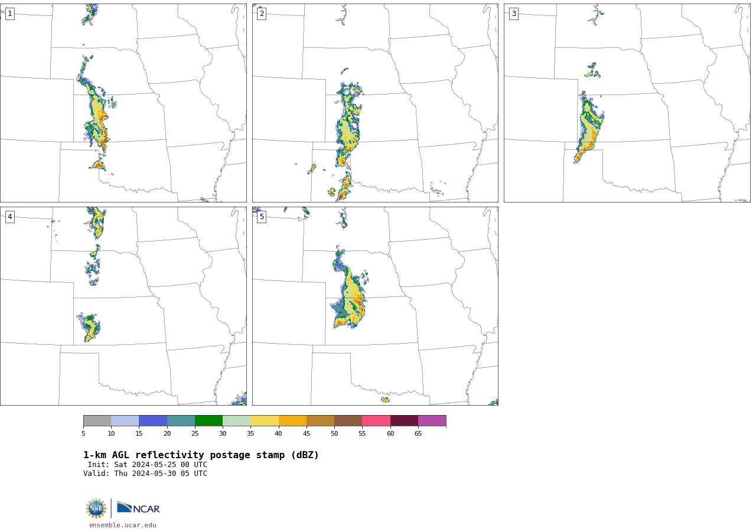Image resolution: width=756 pixels, height=532 pixels.
Task: Open ensemble member 3 reflectivity map
Action: tap(627, 103)
